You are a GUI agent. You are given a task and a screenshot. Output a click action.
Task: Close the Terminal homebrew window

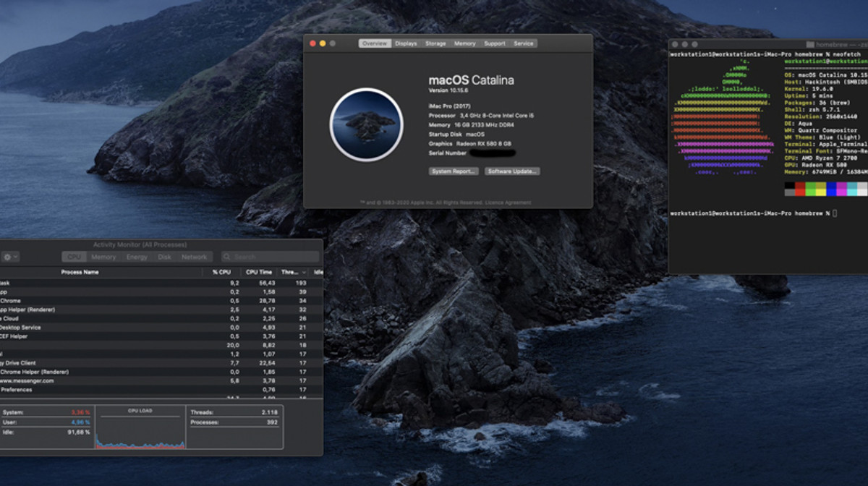tap(676, 45)
